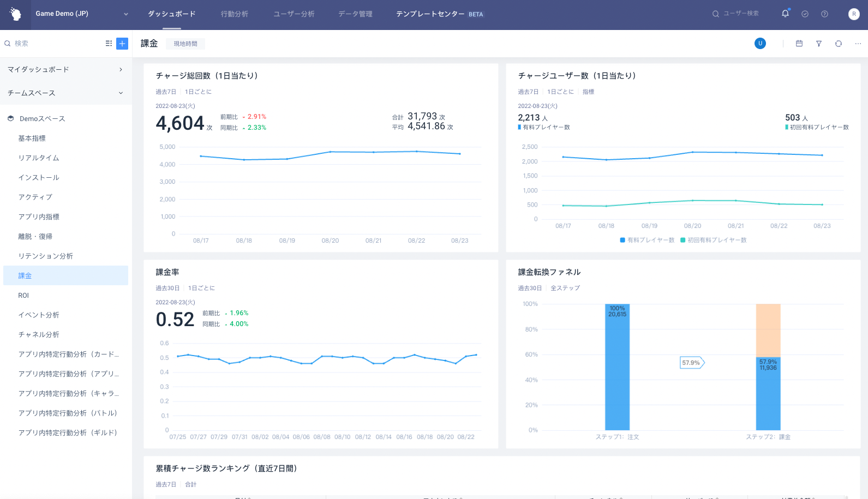Open 離脱・復帰 dashboard
The image size is (868, 499).
click(x=35, y=237)
